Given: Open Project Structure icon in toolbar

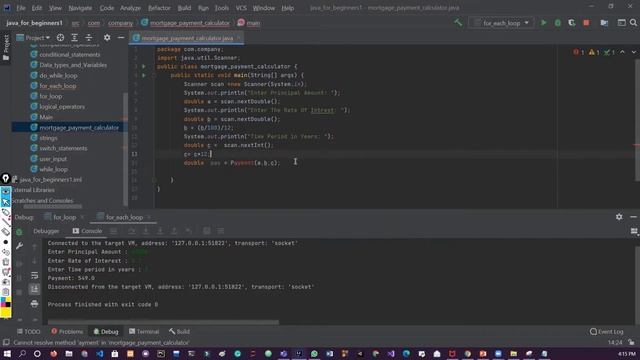Looking at the screenshot, I should click(604, 23).
